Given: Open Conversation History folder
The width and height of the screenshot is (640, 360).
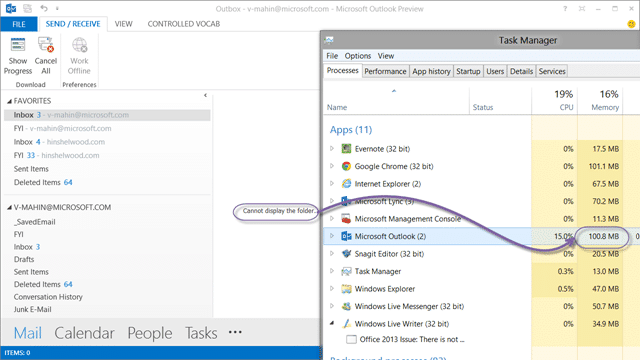Looking at the screenshot, I should 48,297.
